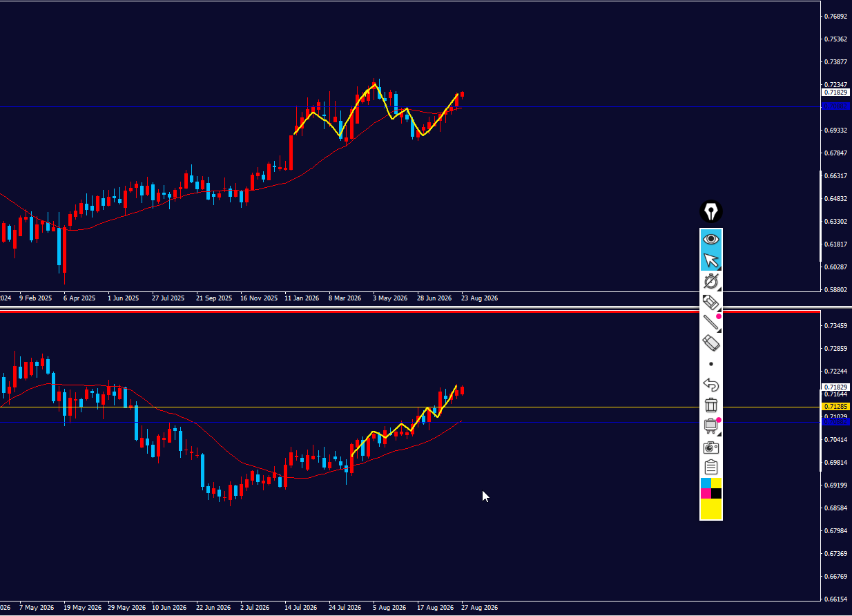
Task: Click the Epic Pen nib logo button
Action: tap(711, 211)
